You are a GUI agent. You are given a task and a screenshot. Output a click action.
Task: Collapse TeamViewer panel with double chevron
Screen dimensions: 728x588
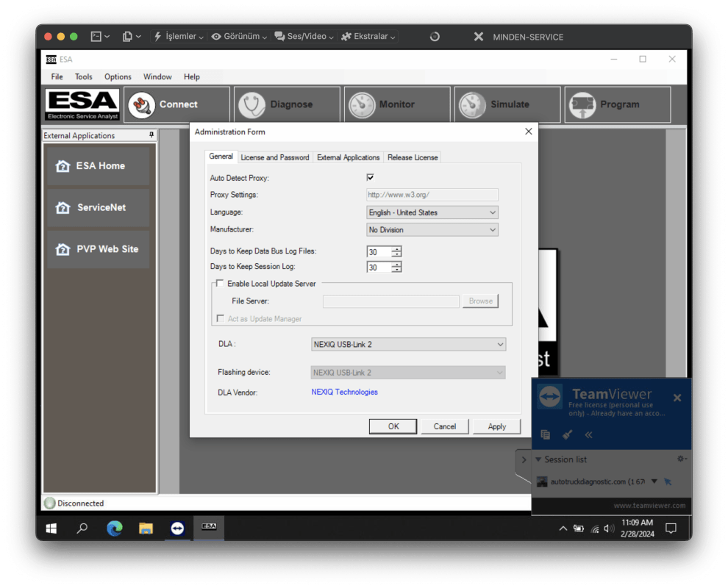[x=588, y=435]
